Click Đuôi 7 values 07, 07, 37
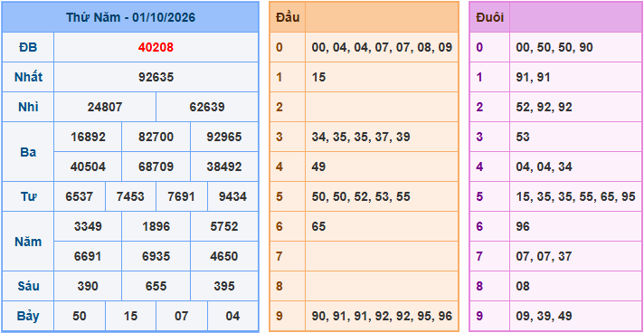Screen dimensions: 644x333 (x=544, y=256)
